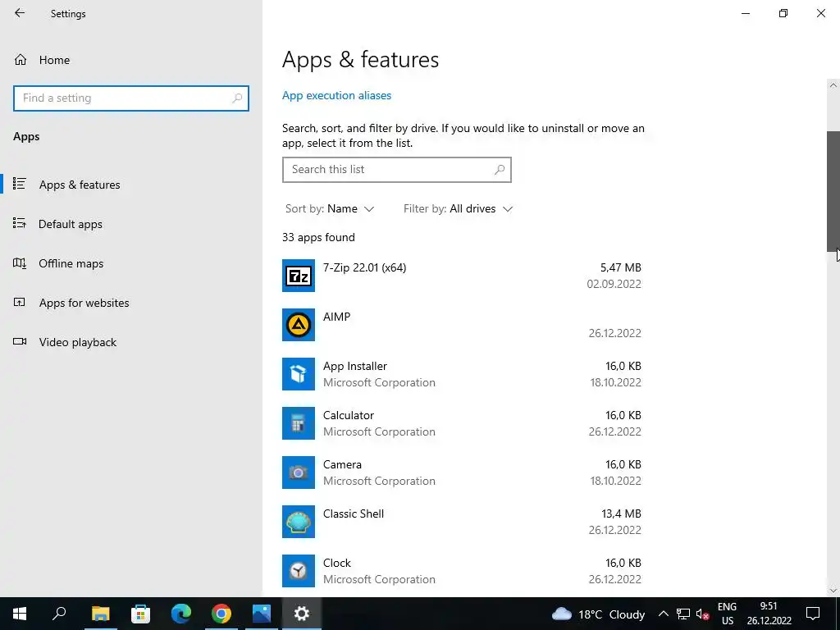The width and height of the screenshot is (840, 630).
Task: Open the Sort by Name dropdown
Action: (x=330, y=209)
